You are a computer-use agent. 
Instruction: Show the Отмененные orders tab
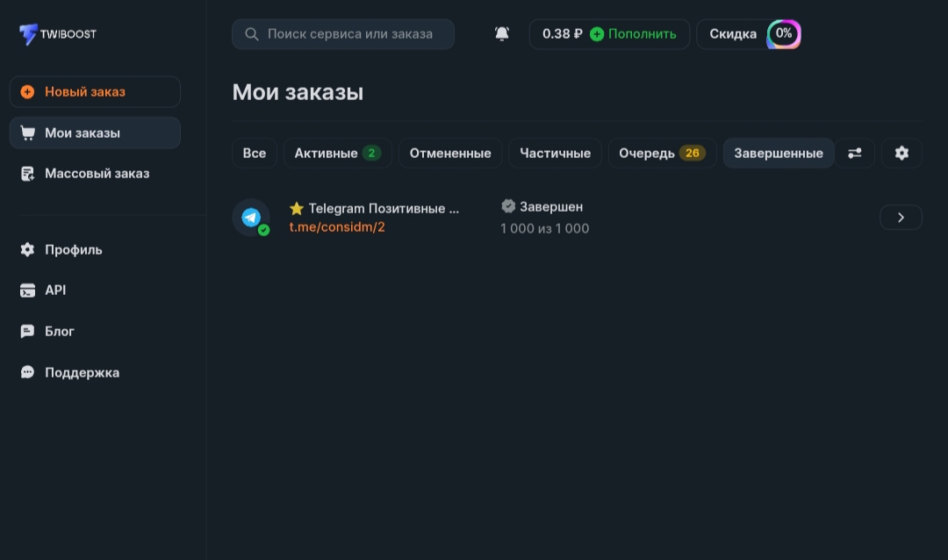pos(450,153)
